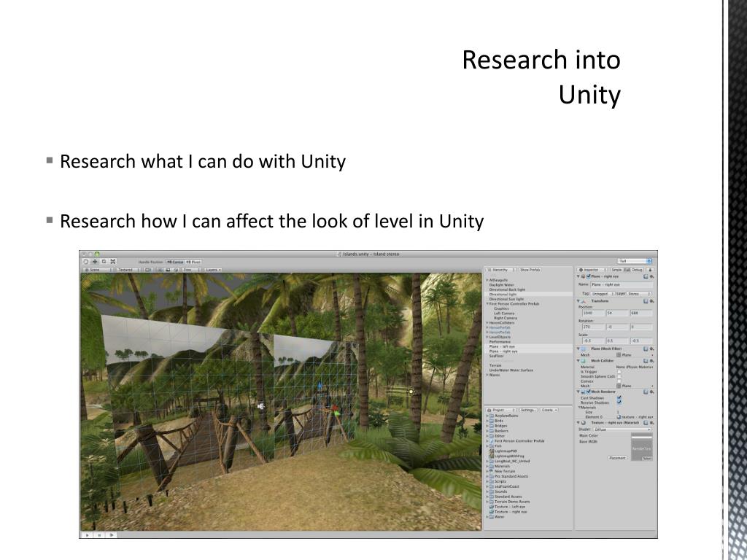Viewport: 747px width, 560px height.
Task: Open the Mesh Renderer gear menu
Action: [651, 392]
